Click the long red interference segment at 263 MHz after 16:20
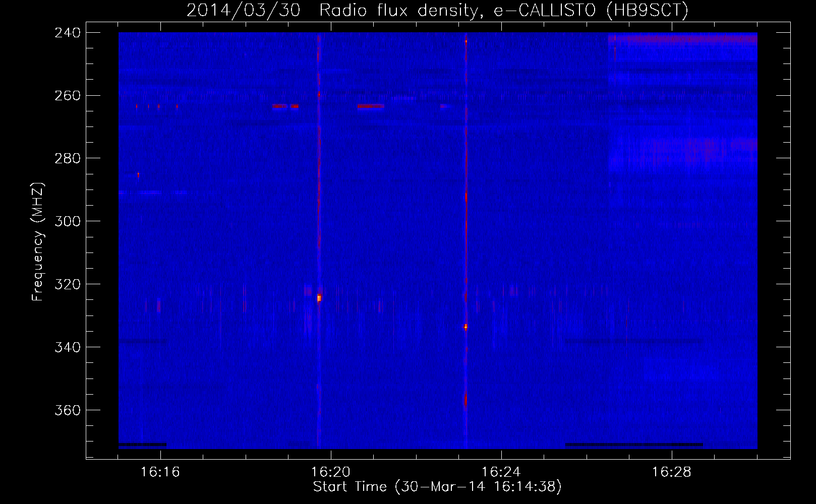The height and width of the screenshot is (504, 816). (371, 106)
